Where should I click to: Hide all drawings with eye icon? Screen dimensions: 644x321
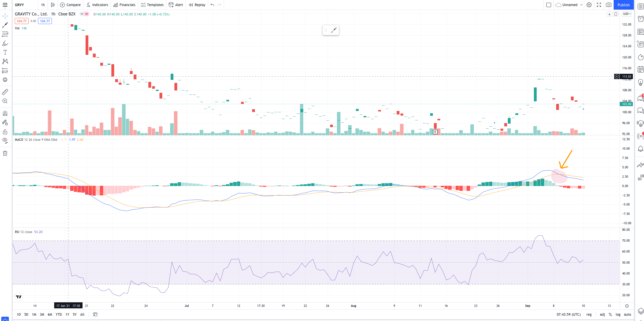[5, 140]
